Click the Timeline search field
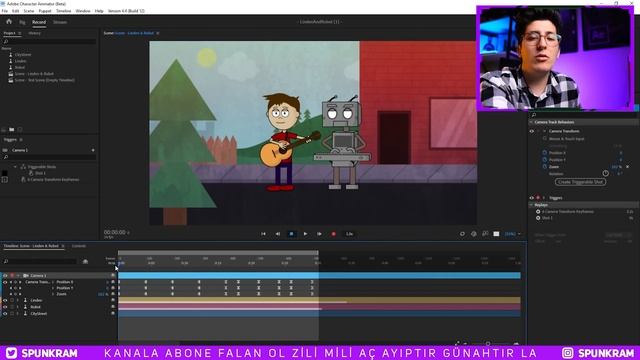The width and height of the screenshot is (640, 360). click(x=40, y=261)
